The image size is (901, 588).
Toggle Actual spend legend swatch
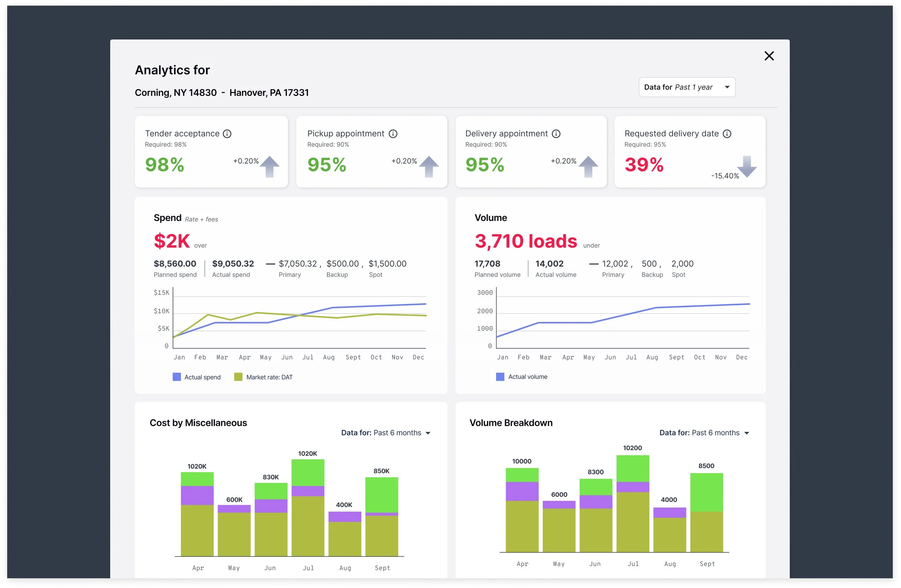[177, 377]
